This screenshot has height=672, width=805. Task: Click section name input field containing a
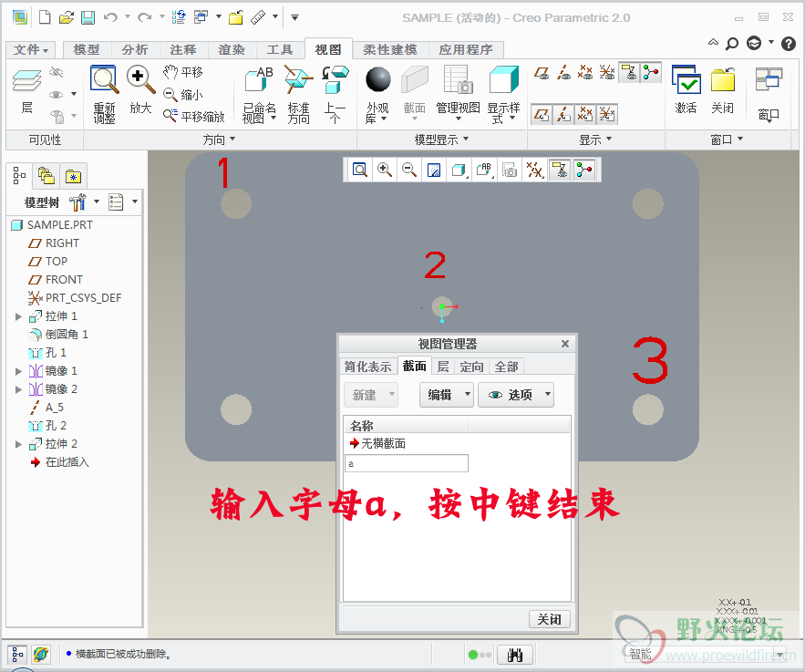click(x=407, y=463)
